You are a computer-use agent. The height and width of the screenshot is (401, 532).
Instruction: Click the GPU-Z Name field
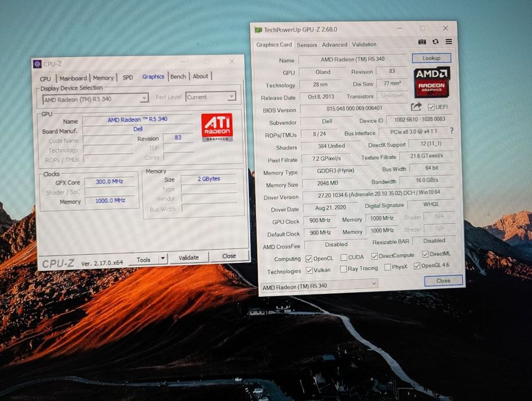[353, 59]
